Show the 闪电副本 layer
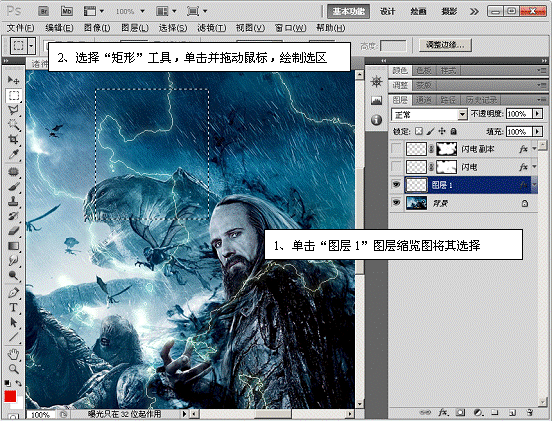 tap(396, 149)
